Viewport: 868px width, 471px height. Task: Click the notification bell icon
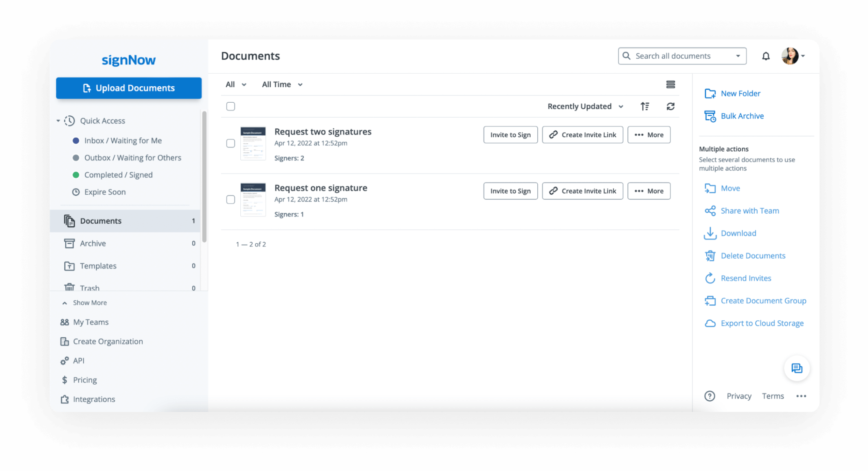[x=766, y=56]
